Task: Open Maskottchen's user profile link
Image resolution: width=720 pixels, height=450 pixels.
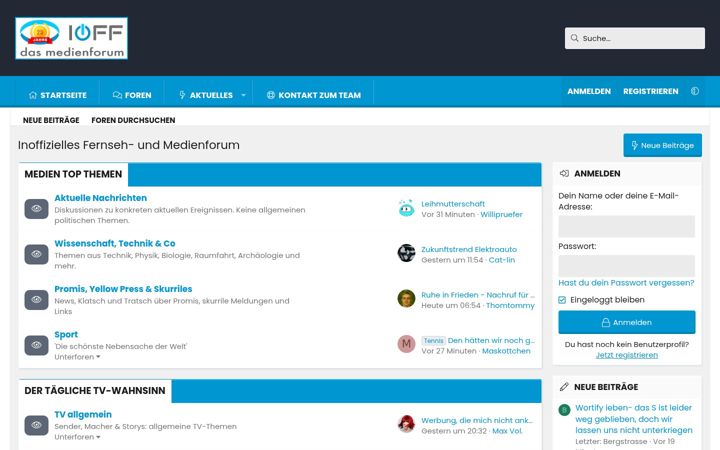Action: [x=506, y=351]
